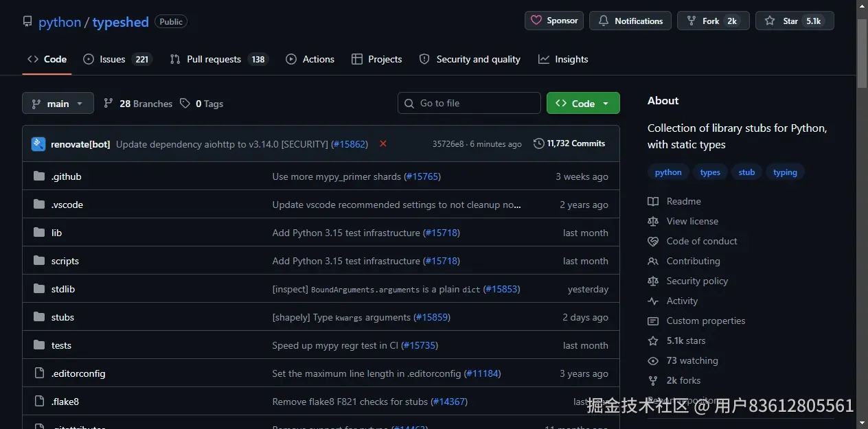Open the .vscode folder
Screen dimensions: 868x429
point(67,205)
